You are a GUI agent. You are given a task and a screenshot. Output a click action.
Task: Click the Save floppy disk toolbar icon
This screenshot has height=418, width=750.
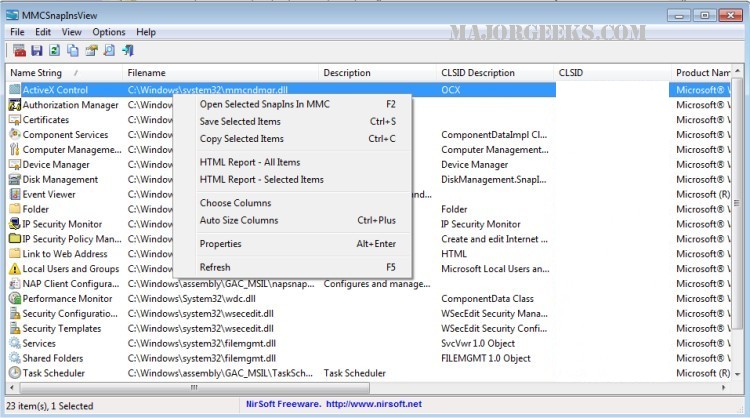pos(37,50)
